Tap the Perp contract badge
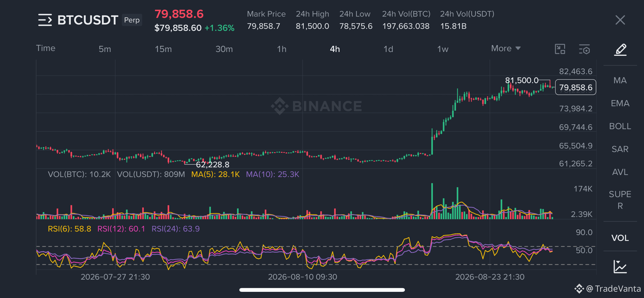Viewport: 644px width, 298px height. click(132, 20)
